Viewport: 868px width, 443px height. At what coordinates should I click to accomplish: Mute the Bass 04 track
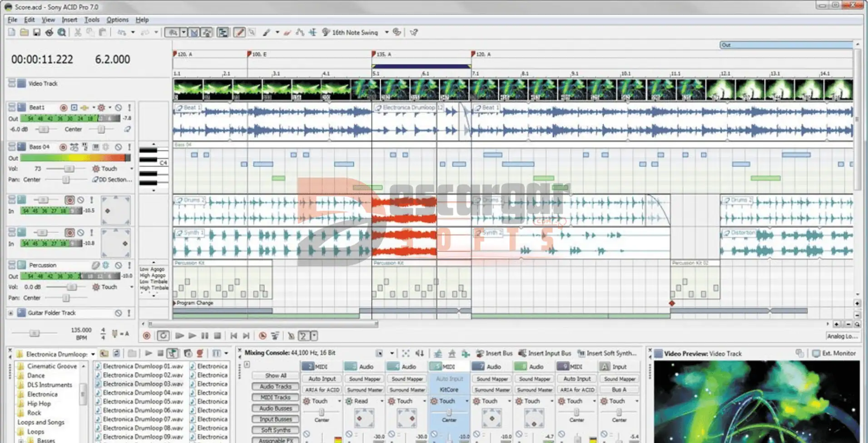[119, 147]
